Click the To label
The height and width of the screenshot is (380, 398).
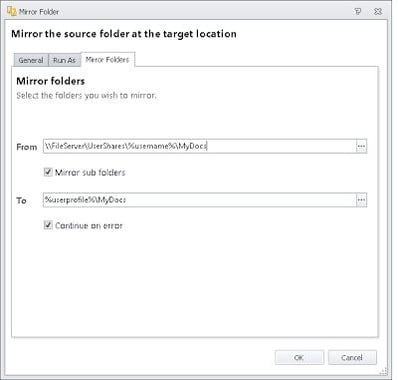click(21, 201)
